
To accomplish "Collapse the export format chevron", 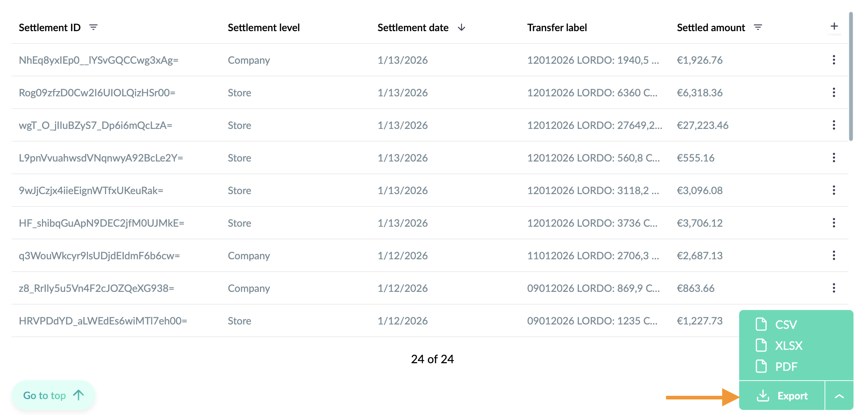I will 839,396.
